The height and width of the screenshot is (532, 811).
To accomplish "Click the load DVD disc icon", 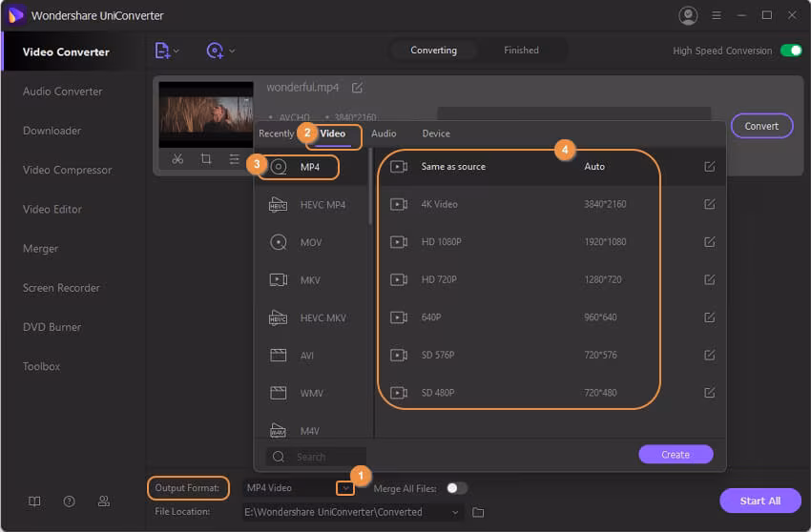I will [x=215, y=51].
